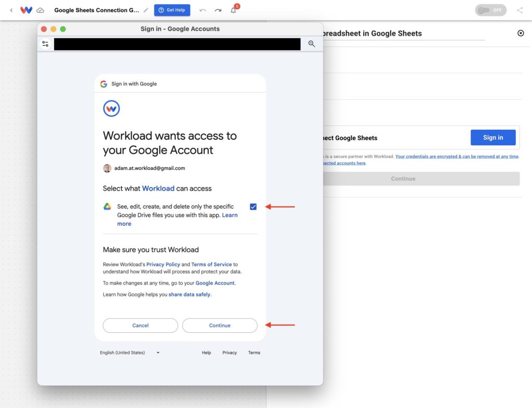This screenshot has width=532, height=408.
Task: Uncheck the Google Drive files access checkbox
Action: (x=253, y=207)
